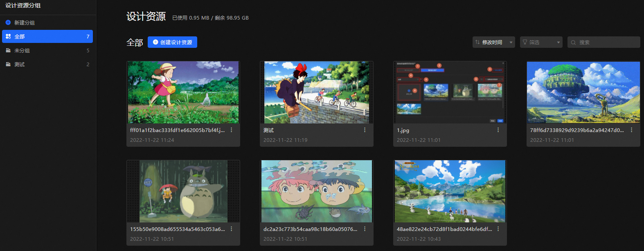
Task: Click the funnel filter icon
Action: (525, 42)
